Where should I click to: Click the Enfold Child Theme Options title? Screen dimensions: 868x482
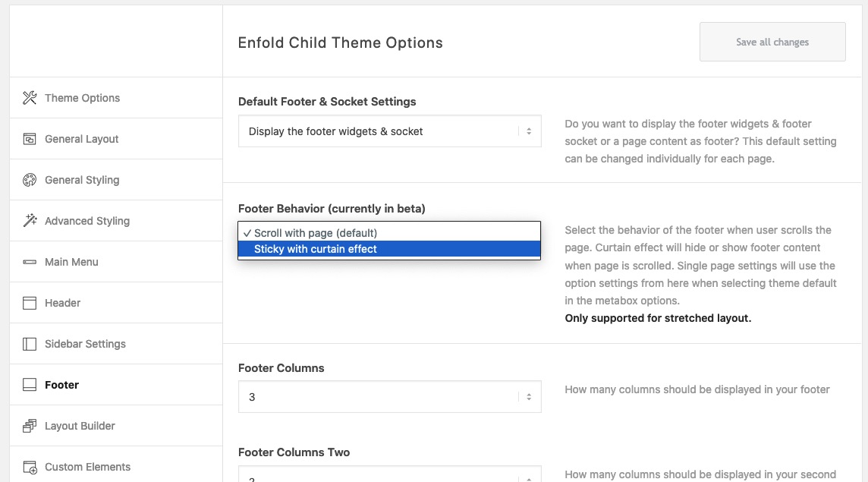point(341,43)
